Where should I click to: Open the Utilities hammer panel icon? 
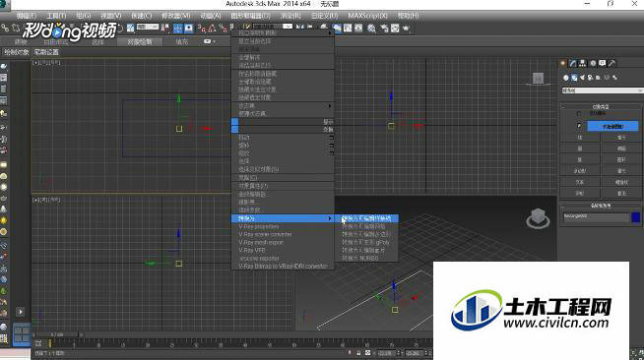[612, 63]
